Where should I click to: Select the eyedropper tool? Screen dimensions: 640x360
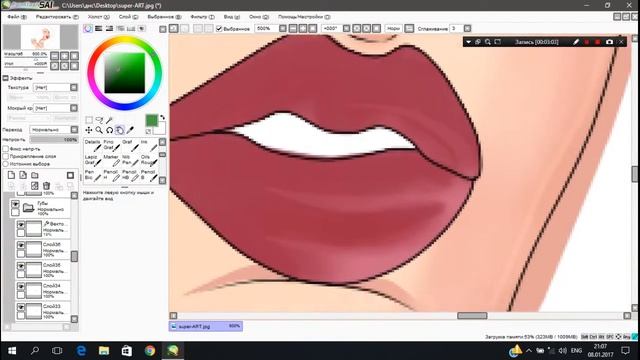coord(130,130)
